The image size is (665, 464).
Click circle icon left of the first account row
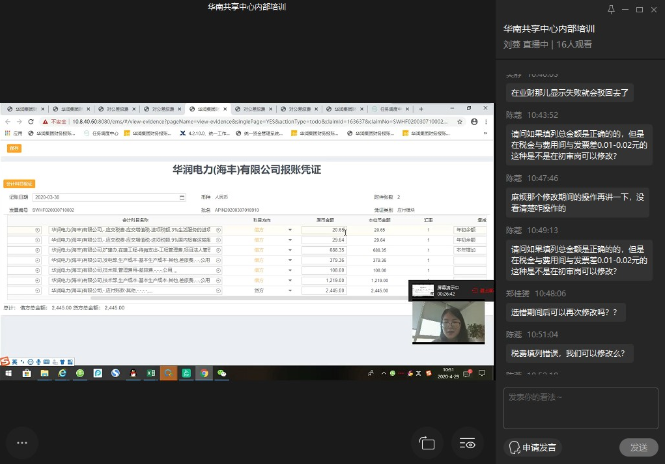pyautogui.click(x=37, y=230)
